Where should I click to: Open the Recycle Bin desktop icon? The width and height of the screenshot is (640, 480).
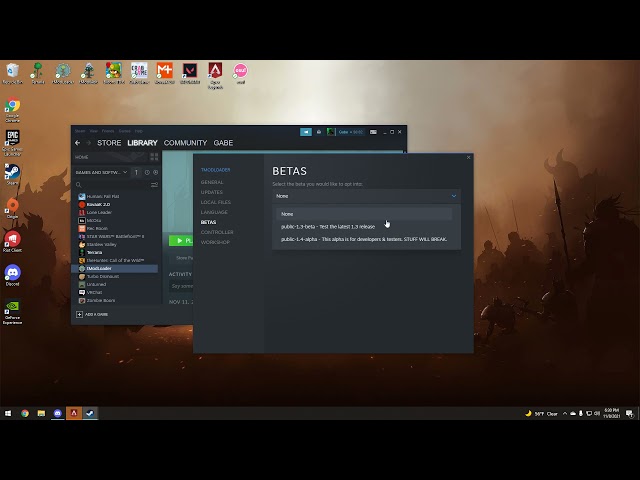(12, 73)
